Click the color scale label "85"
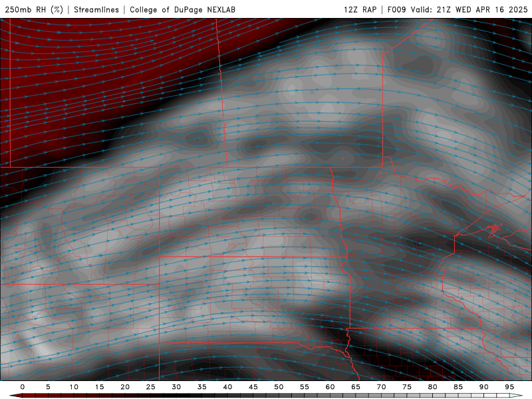 point(458,387)
